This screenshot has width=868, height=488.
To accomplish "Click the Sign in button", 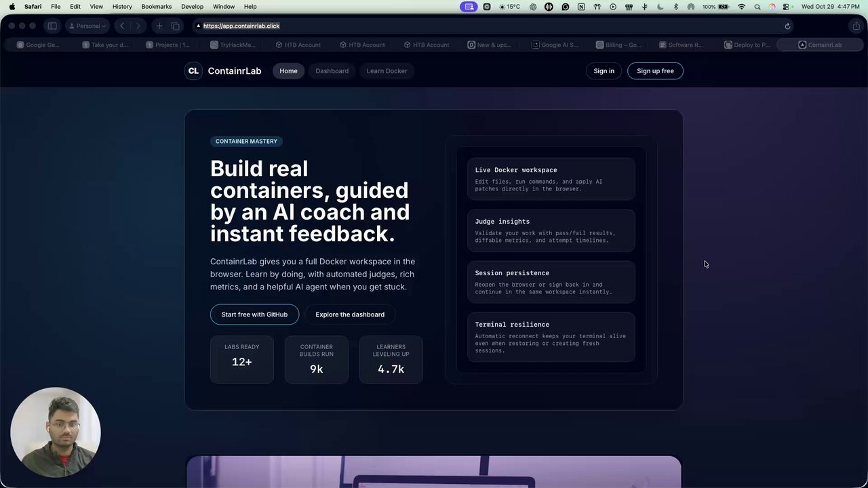I will click(x=604, y=70).
